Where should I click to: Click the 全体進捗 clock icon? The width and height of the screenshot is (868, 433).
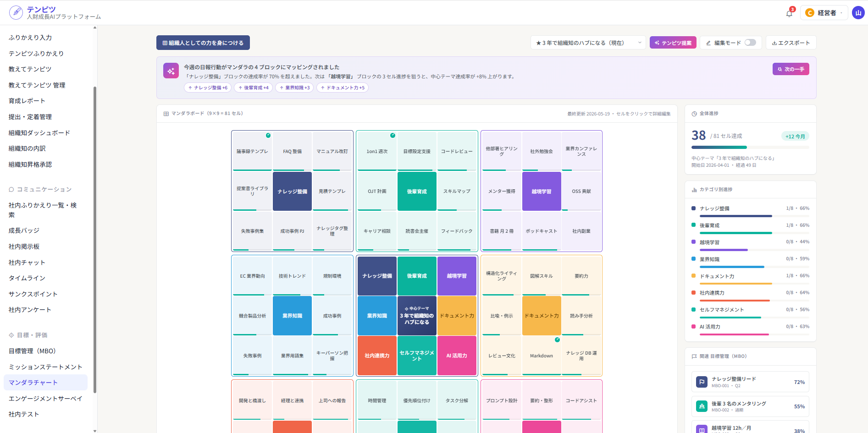pos(694,114)
